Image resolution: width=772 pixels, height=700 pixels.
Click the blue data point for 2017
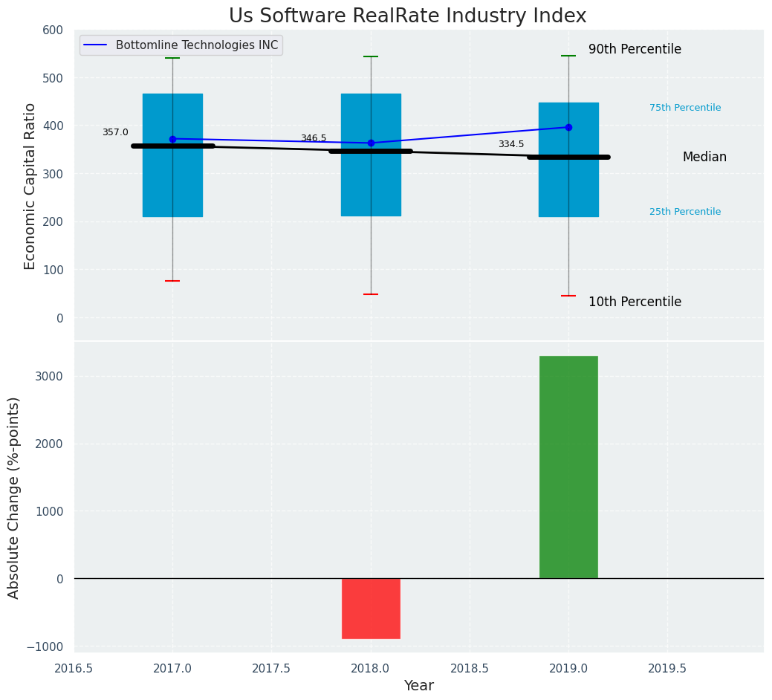tap(172, 139)
